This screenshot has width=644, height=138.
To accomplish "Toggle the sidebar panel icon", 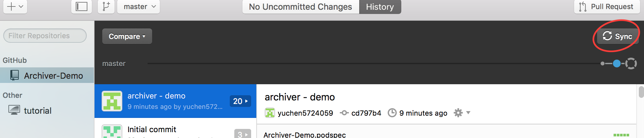I will pyautogui.click(x=82, y=6).
